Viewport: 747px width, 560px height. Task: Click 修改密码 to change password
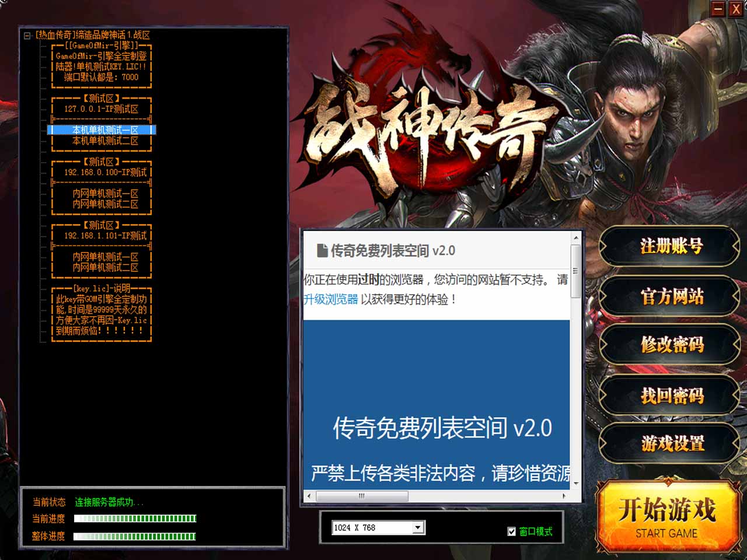671,345
